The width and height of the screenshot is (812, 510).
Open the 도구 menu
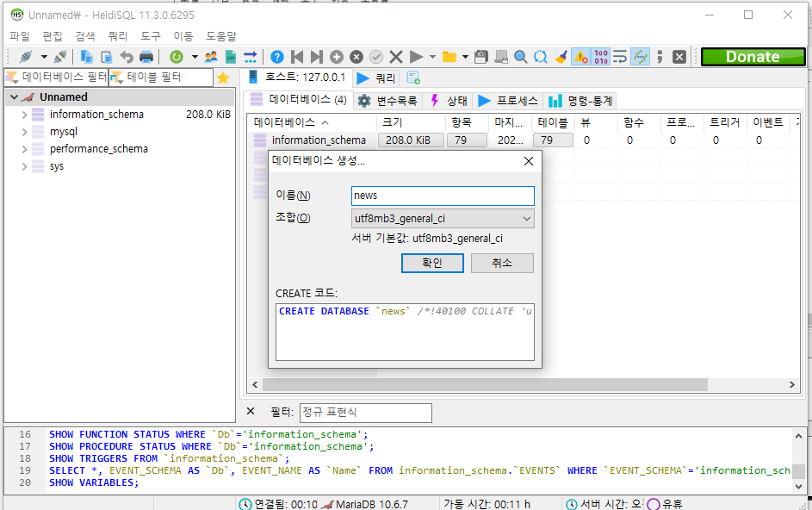pyautogui.click(x=150, y=36)
